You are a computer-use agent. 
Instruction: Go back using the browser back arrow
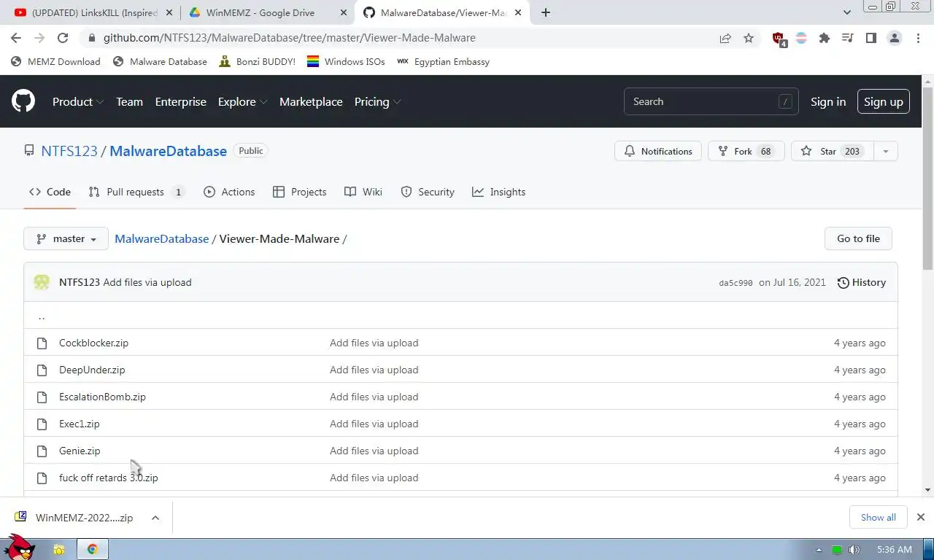click(x=16, y=38)
